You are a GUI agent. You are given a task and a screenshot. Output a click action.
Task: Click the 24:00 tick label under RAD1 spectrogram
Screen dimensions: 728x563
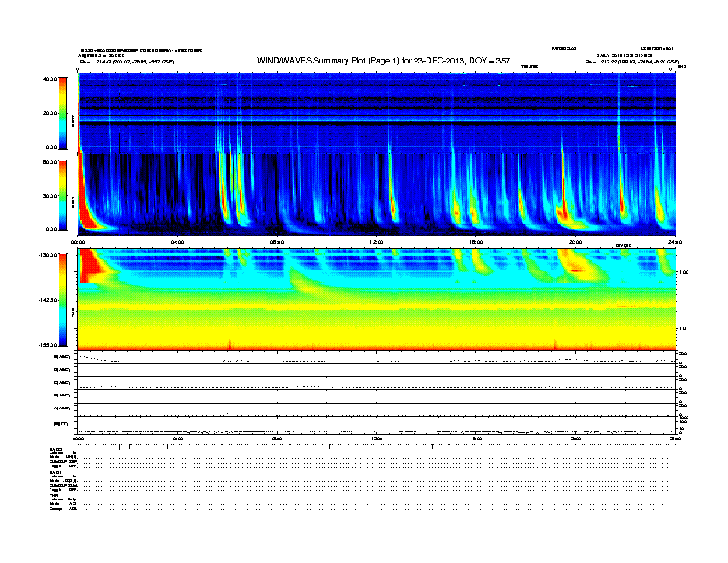(675, 242)
